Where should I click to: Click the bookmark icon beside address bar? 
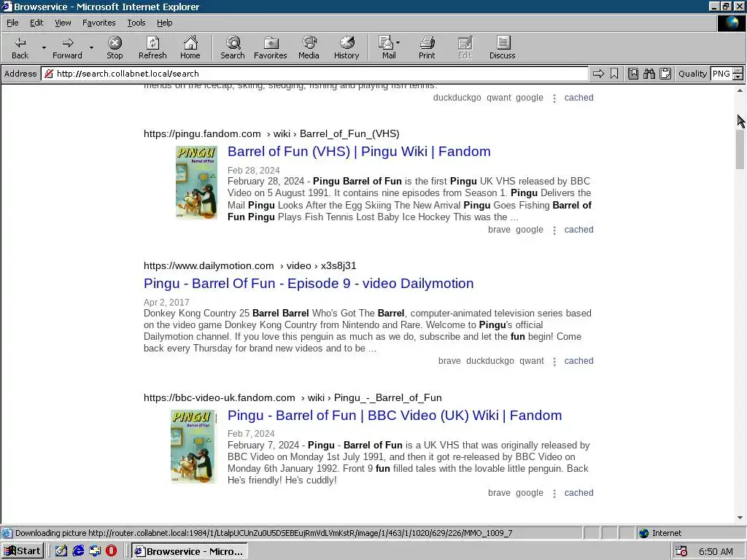point(614,74)
